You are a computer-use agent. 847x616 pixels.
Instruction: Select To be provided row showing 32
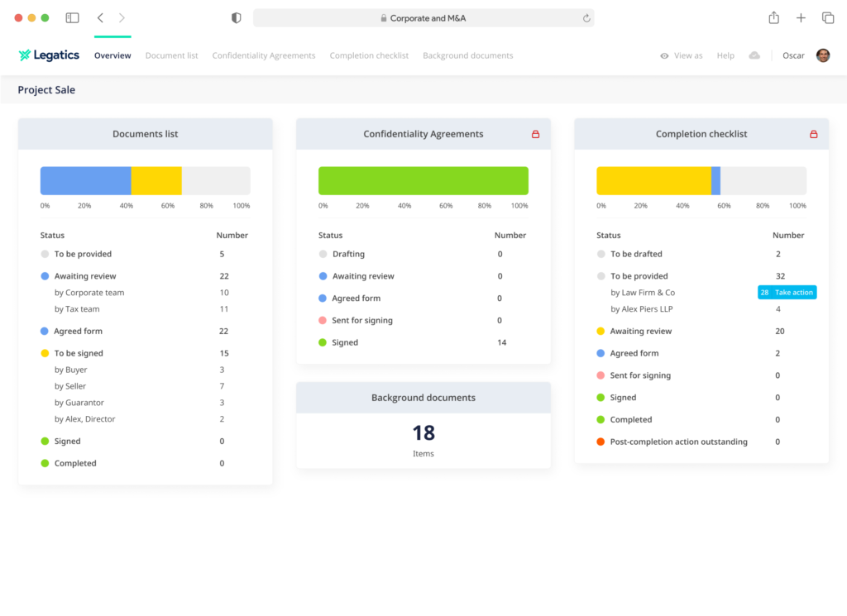(701, 276)
